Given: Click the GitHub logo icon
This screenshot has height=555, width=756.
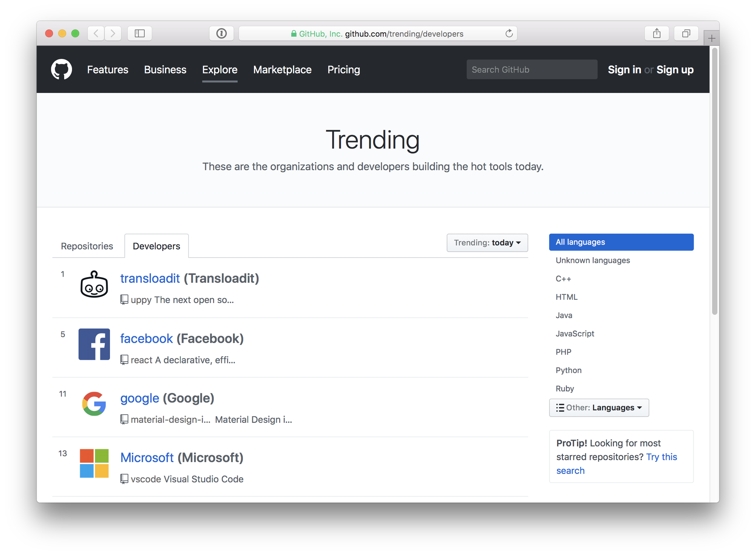Looking at the screenshot, I should pos(62,69).
